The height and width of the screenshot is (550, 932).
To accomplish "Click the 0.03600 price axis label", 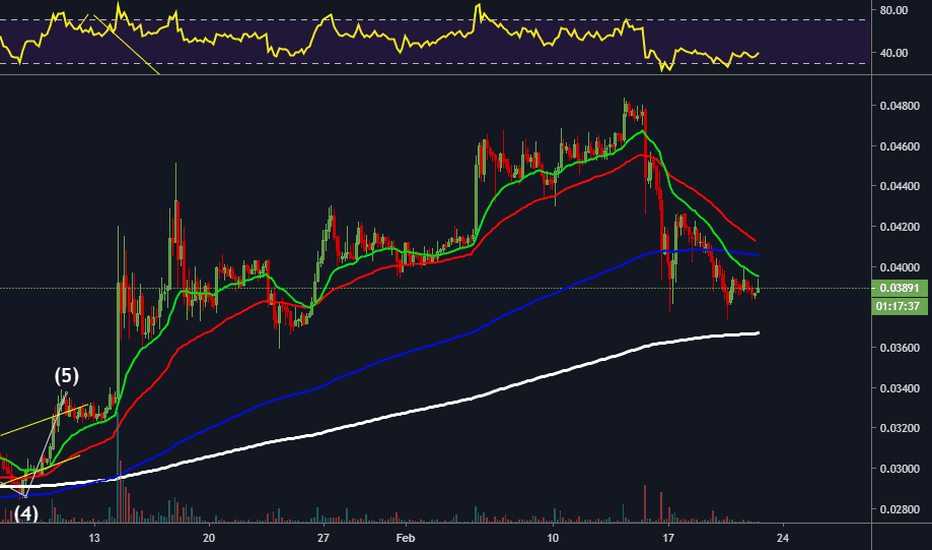I will tap(899, 347).
